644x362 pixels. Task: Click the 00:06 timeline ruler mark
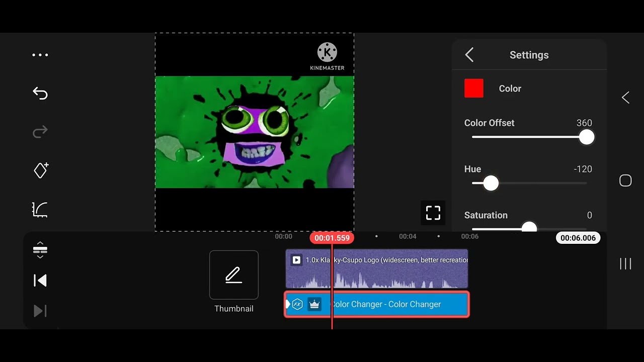[x=470, y=236]
